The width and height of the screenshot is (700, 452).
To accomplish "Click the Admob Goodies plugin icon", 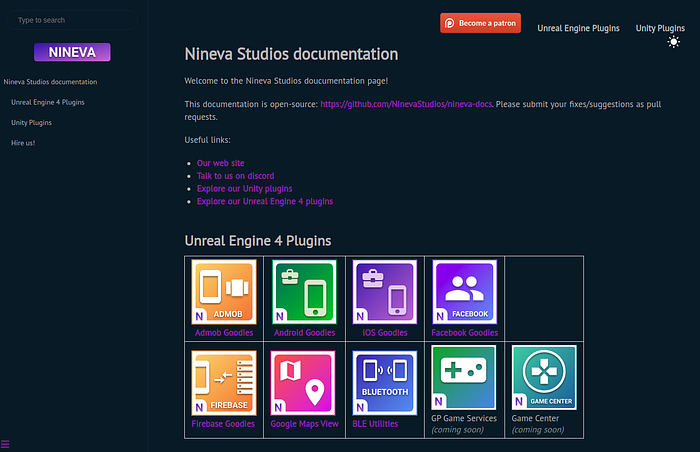I will point(224,292).
